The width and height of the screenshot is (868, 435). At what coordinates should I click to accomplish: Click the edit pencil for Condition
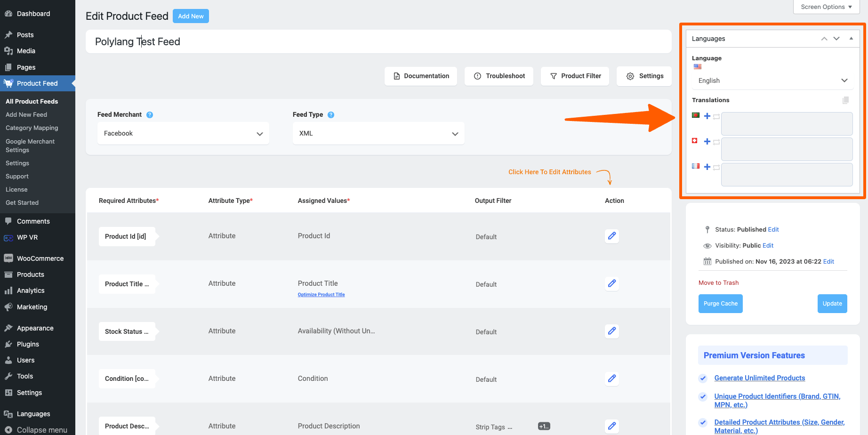click(x=612, y=379)
